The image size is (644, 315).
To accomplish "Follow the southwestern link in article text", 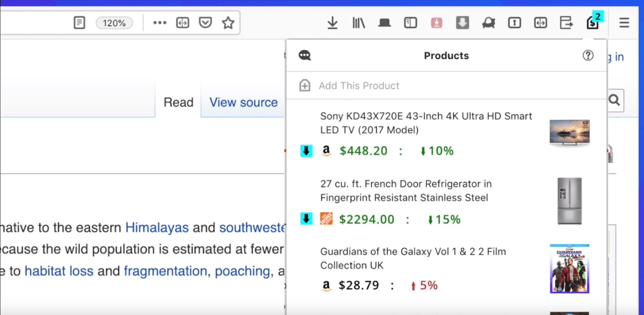I will [252, 228].
